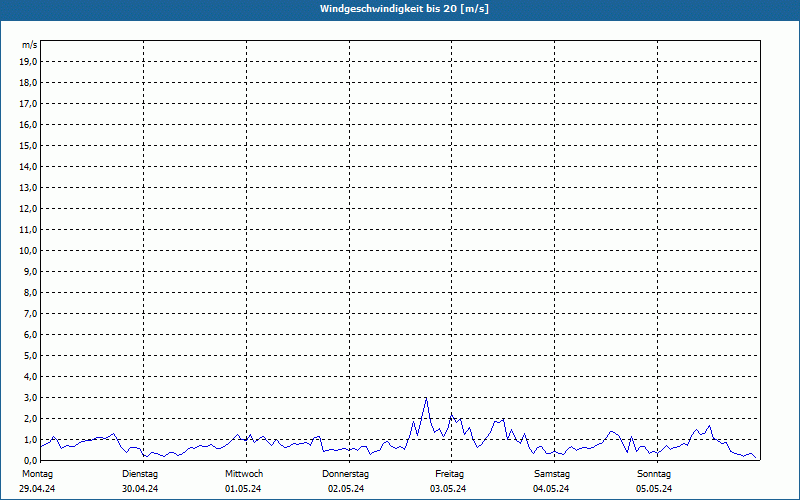800x500 pixels.
Task: Click the 3 m/s wind peak before Freitag
Action: click(x=426, y=398)
